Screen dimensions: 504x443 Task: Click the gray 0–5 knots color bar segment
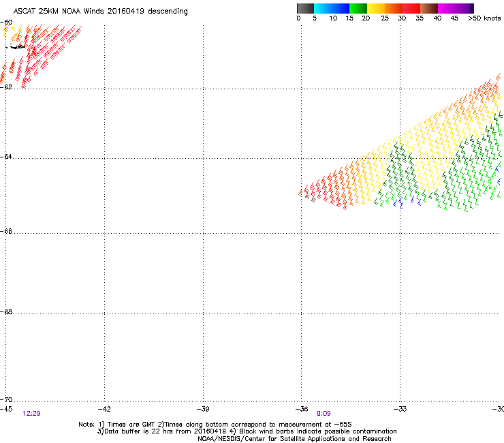tap(305, 8)
